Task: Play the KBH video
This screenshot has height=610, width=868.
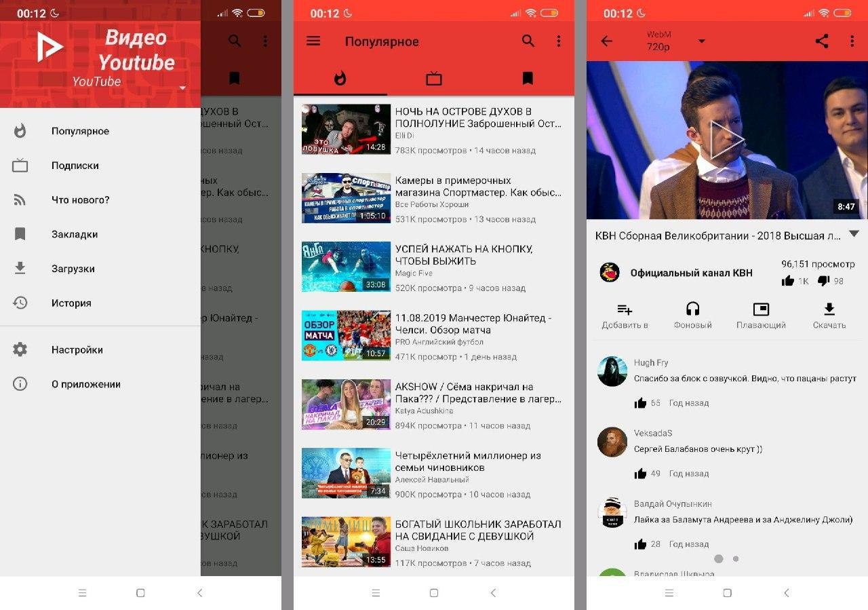Action: (727, 140)
